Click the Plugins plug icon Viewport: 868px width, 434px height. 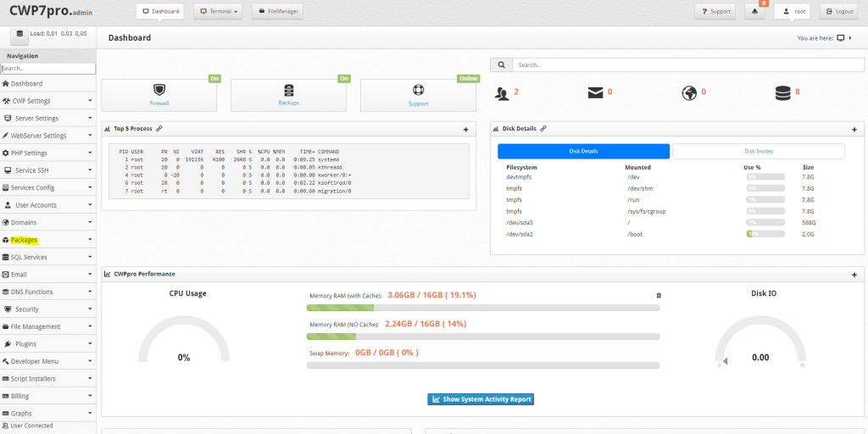click(x=8, y=344)
